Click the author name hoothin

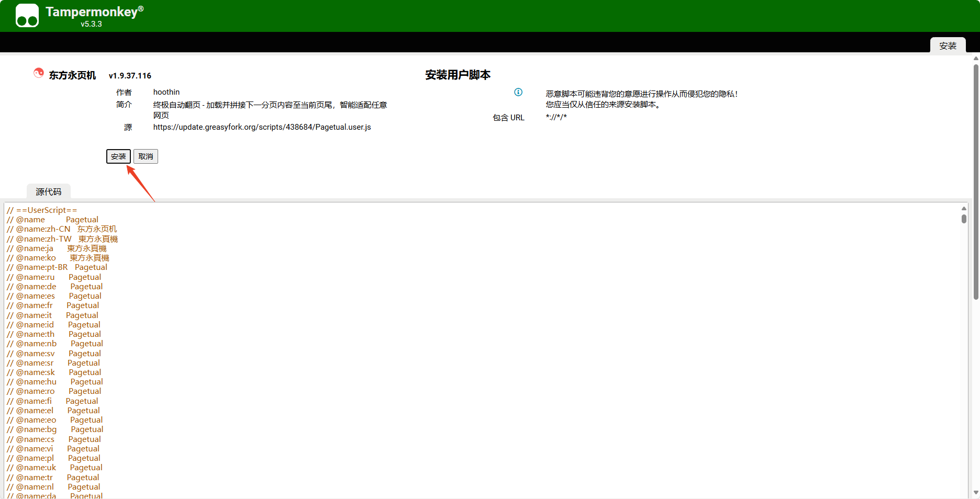click(166, 92)
